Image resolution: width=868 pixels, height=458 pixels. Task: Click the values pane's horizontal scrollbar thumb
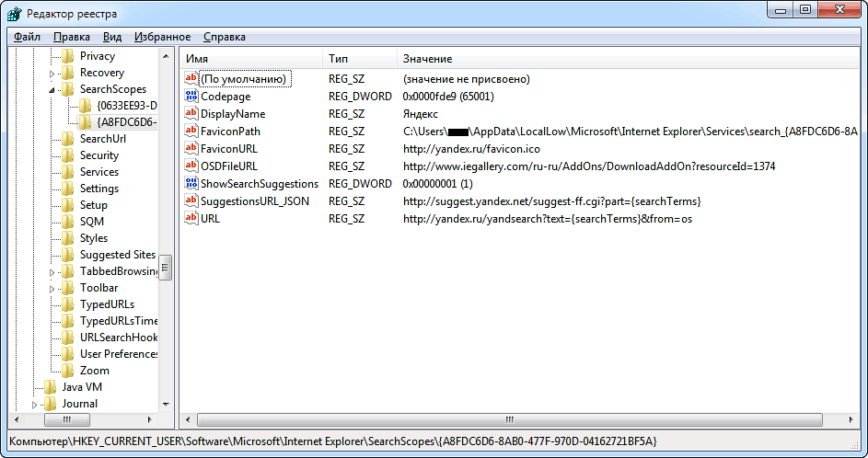click(x=510, y=419)
